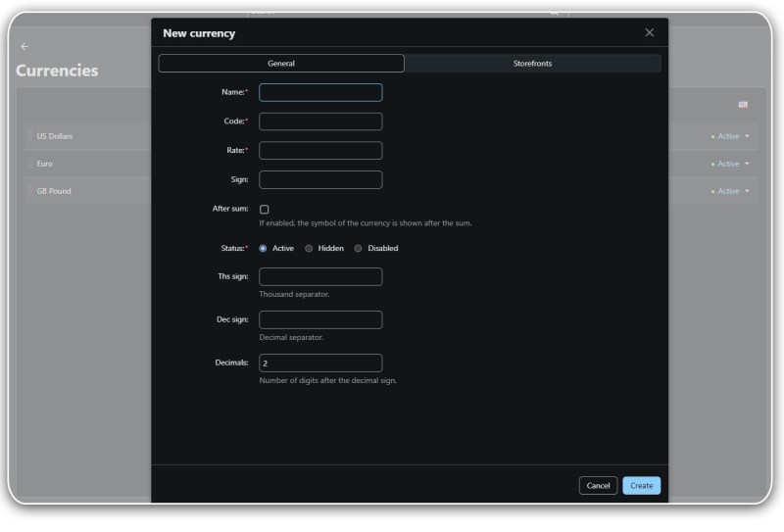
Task: Click the Decimals input field
Action: pyautogui.click(x=320, y=363)
